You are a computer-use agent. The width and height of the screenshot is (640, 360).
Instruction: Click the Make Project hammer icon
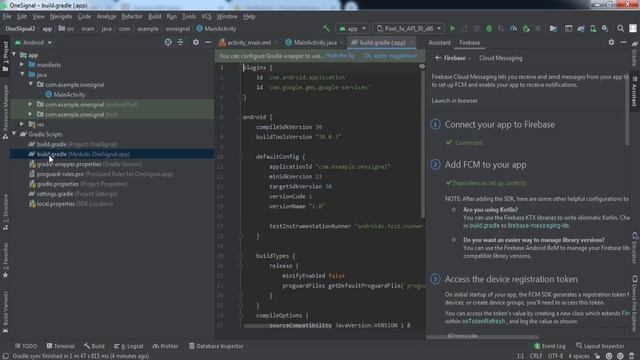326,29
